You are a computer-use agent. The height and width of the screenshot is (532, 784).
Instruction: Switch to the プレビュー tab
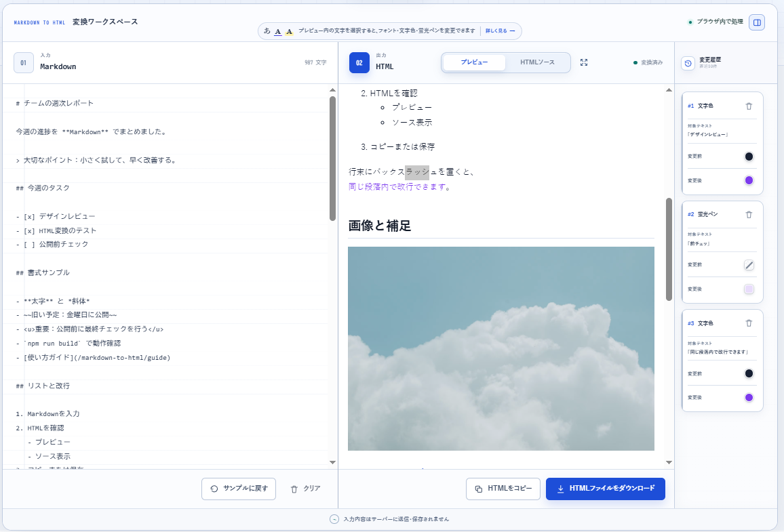click(x=474, y=62)
